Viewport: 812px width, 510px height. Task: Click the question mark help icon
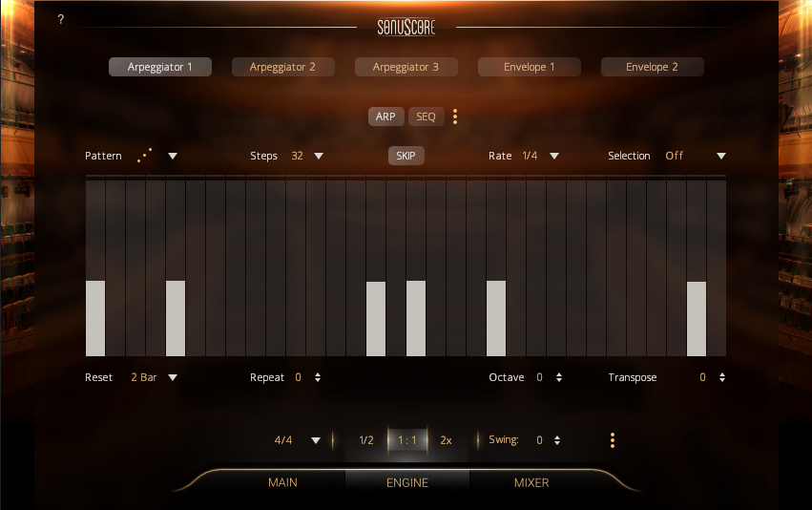pyautogui.click(x=61, y=19)
